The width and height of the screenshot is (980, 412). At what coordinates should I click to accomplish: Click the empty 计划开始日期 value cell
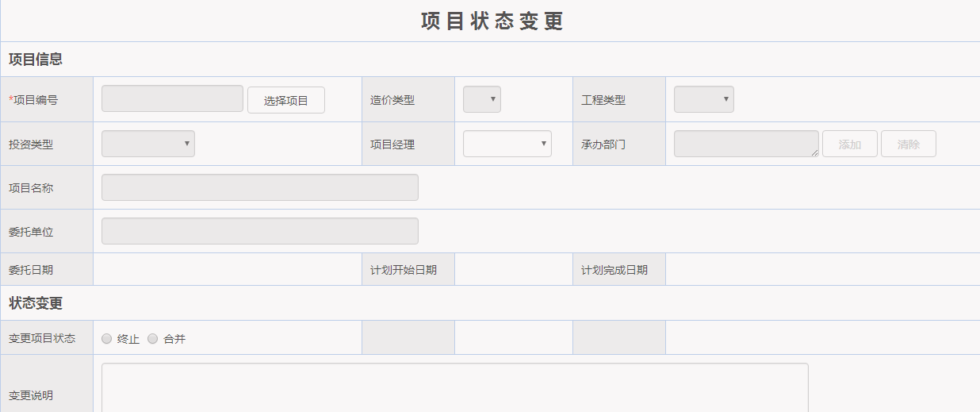click(513, 270)
